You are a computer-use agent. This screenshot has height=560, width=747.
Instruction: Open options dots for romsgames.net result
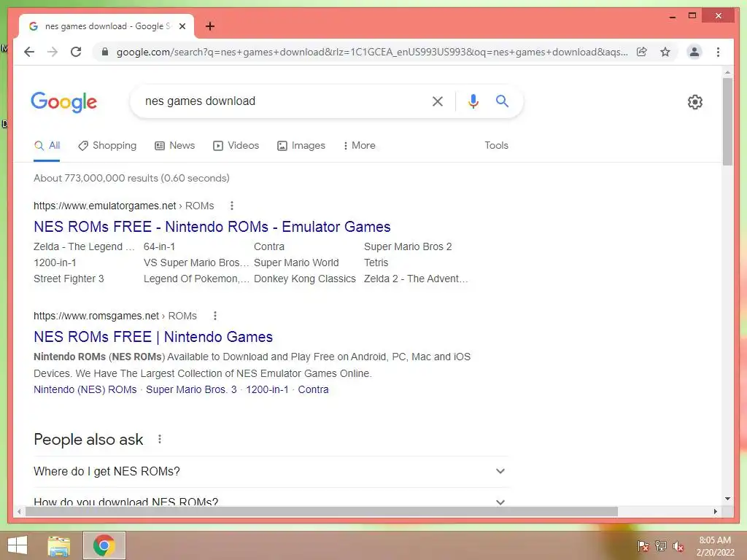click(x=215, y=316)
